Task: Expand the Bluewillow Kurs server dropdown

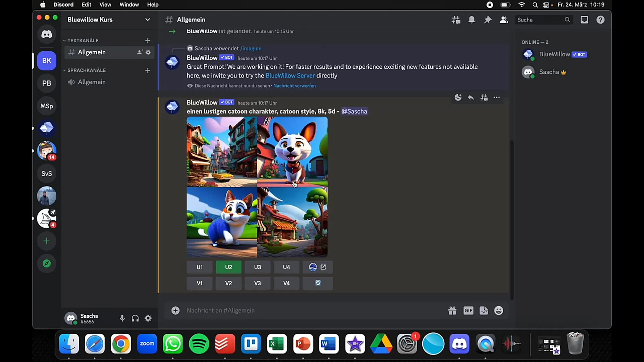Action: pos(147,19)
